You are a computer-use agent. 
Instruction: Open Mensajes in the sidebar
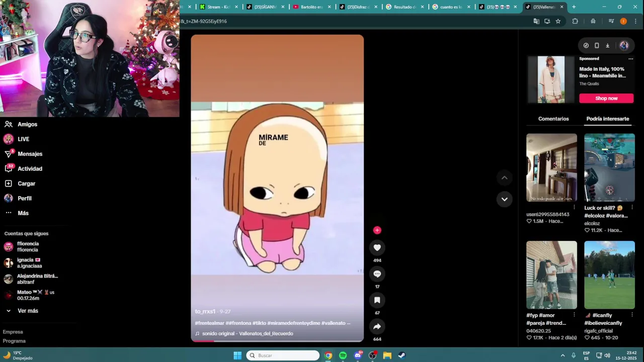coord(23,154)
